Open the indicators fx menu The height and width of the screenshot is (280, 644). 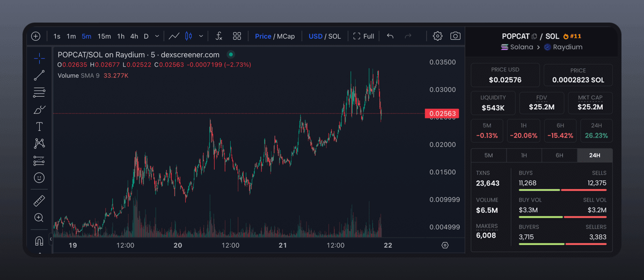coord(218,36)
